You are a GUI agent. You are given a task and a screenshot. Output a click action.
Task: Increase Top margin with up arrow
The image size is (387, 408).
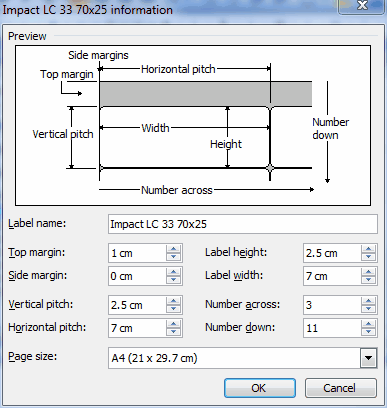tap(173, 249)
